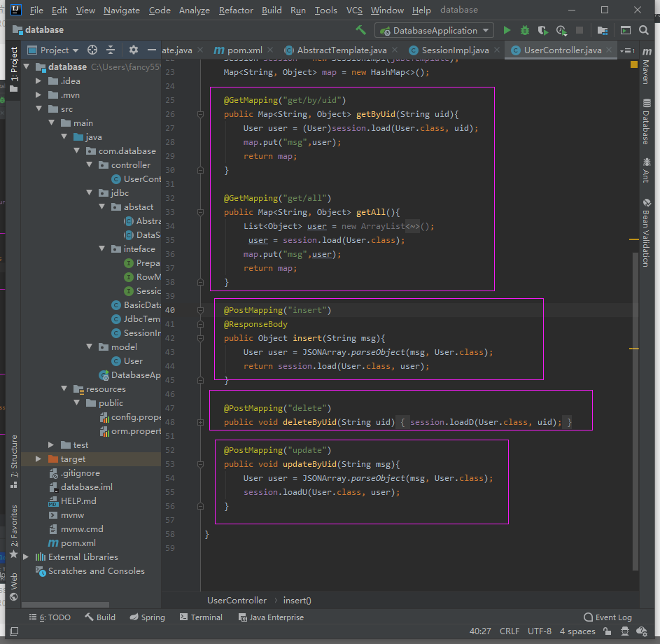Open the Event Log
660x644 pixels.
click(608, 617)
